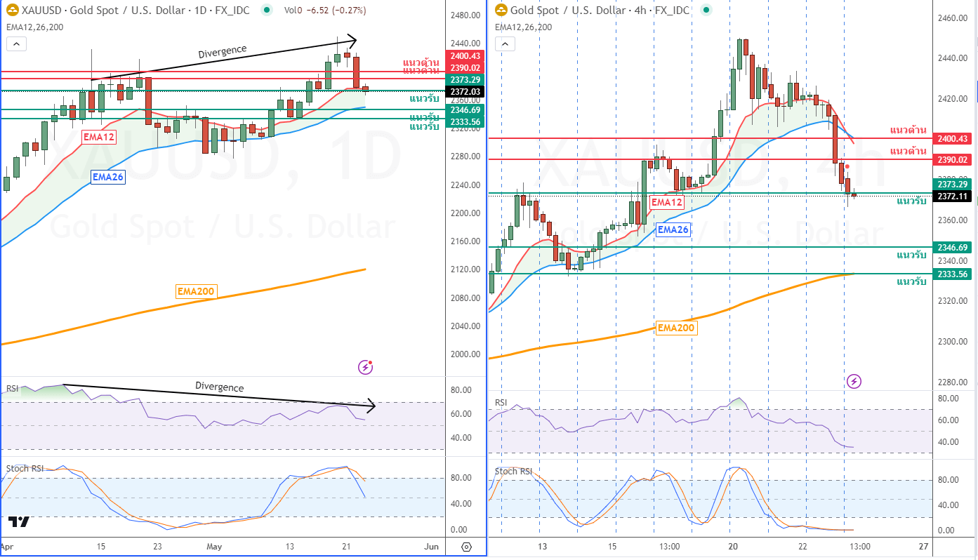The height and width of the screenshot is (560, 978).
Task: Click the 2372.03 black current price tag
Action: click(466, 92)
